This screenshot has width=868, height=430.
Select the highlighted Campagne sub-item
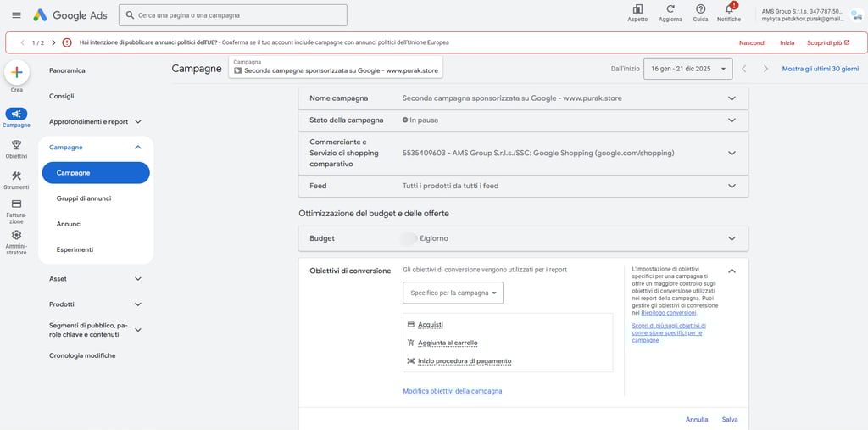(x=96, y=173)
